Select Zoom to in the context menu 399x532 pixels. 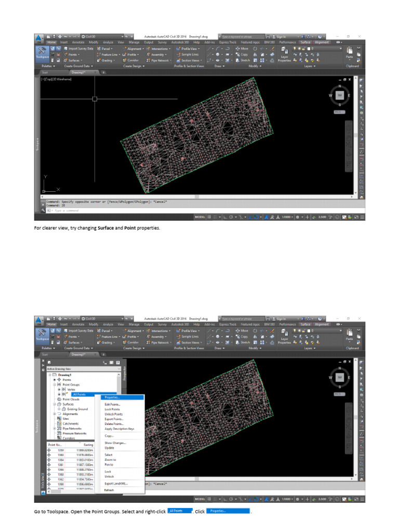tap(111, 460)
